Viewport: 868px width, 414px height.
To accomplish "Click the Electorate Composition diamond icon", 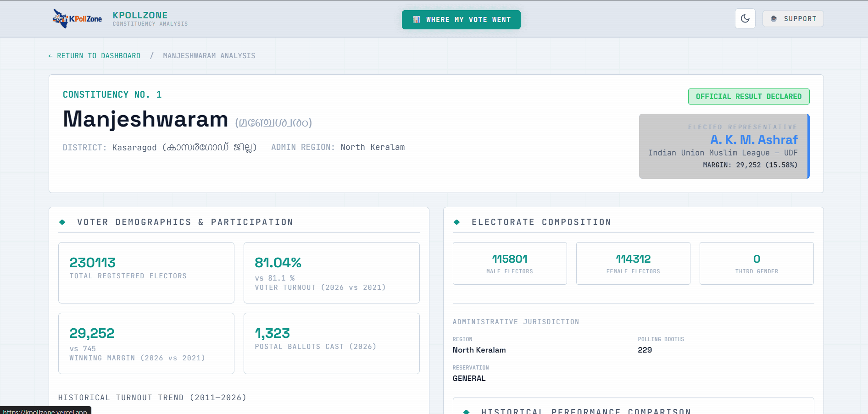I will [457, 222].
